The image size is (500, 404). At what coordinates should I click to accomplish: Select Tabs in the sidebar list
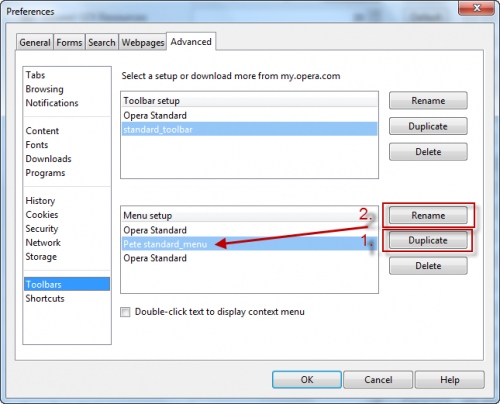coord(67,75)
